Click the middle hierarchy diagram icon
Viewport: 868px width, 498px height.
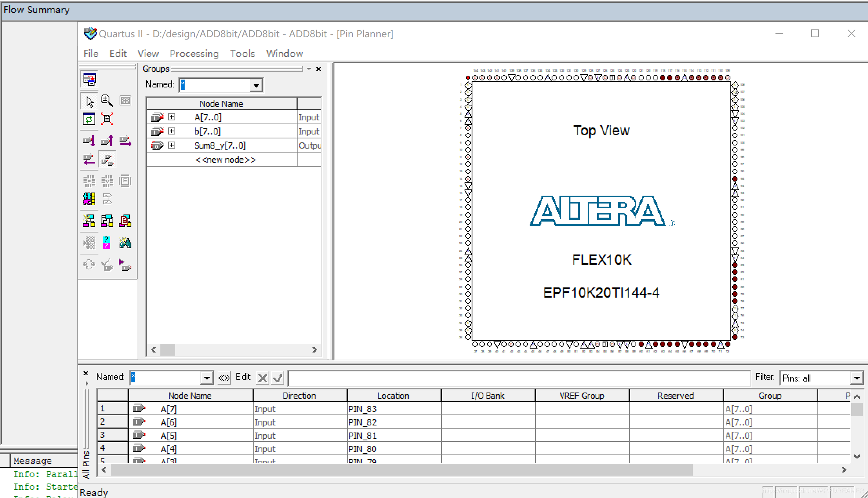tap(107, 221)
